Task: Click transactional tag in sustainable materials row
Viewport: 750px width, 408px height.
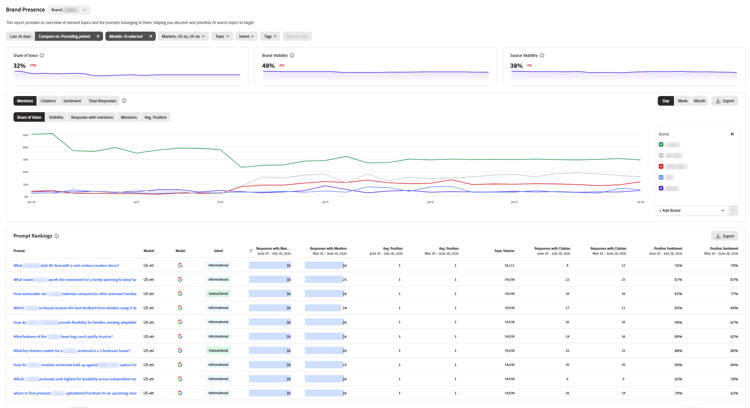Action: point(218,294)
